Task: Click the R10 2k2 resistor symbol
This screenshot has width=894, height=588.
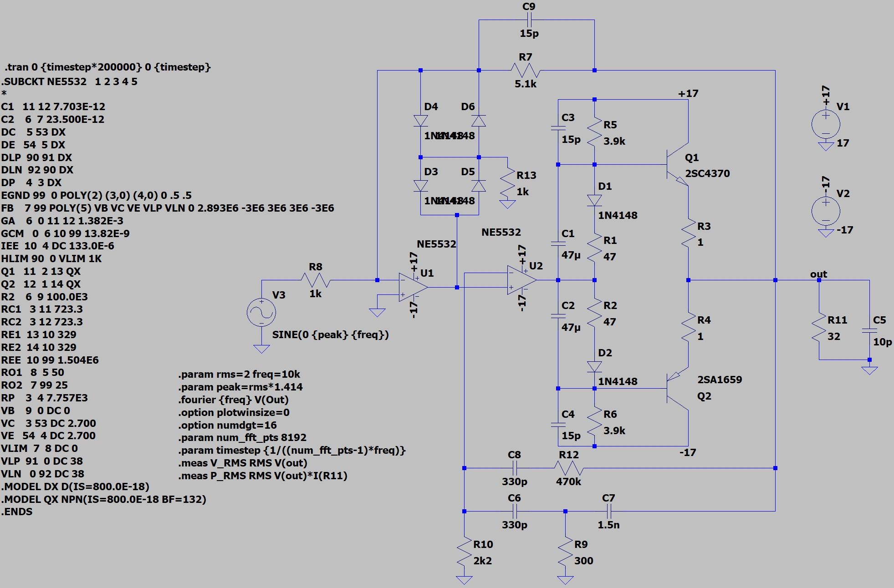Action: [x=464, y=552]
